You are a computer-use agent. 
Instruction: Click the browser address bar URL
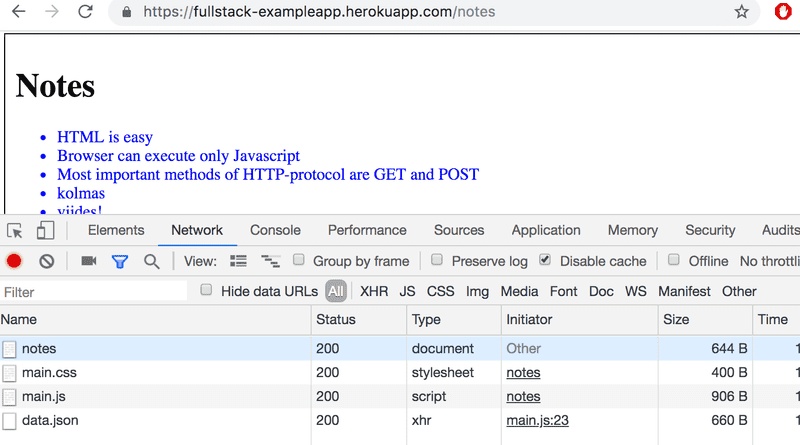[319, 12]
